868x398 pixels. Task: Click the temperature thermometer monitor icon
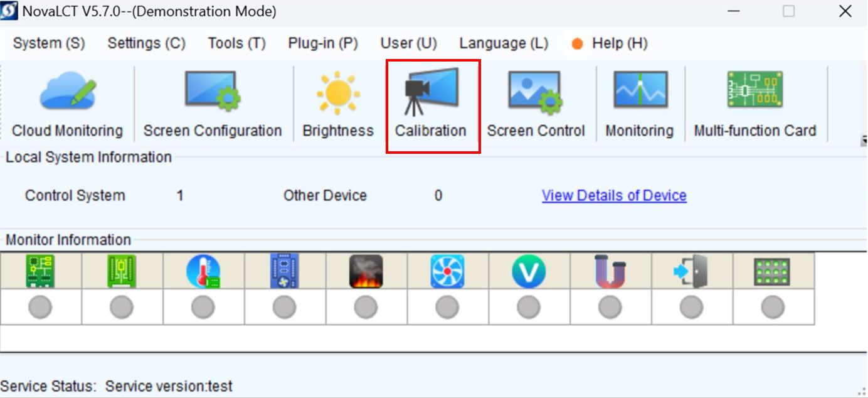[x=203, y=272]
